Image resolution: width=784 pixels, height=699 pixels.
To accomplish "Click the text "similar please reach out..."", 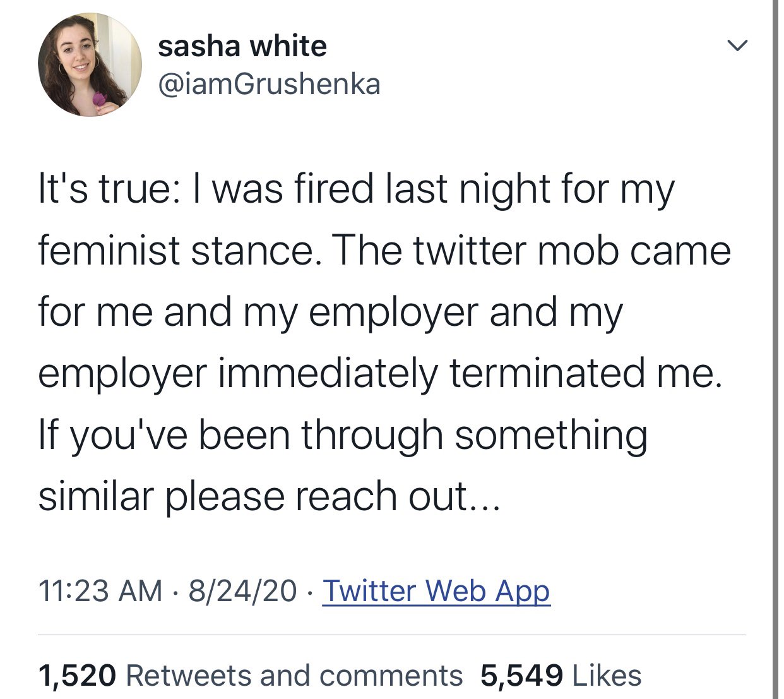I will [x=269, y=496].
